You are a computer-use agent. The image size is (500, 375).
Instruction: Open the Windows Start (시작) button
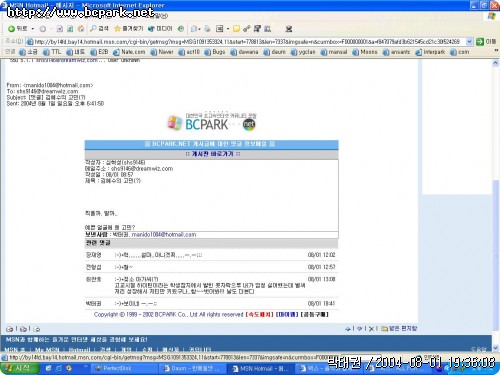pos(20,368)
